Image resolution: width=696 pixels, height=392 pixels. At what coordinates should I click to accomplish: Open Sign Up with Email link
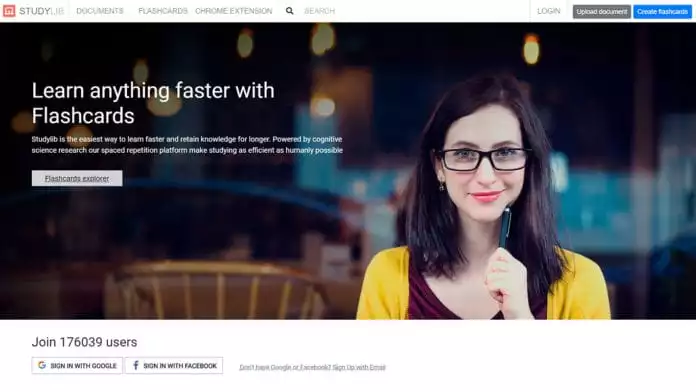pyautogui.click(x=359, y=367)
